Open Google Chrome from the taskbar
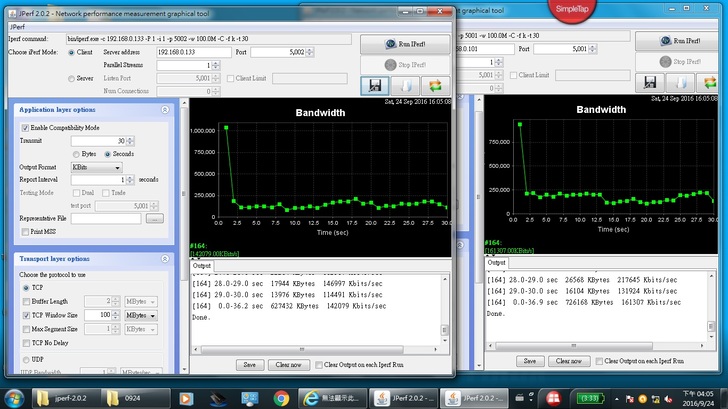 [281, 398]
